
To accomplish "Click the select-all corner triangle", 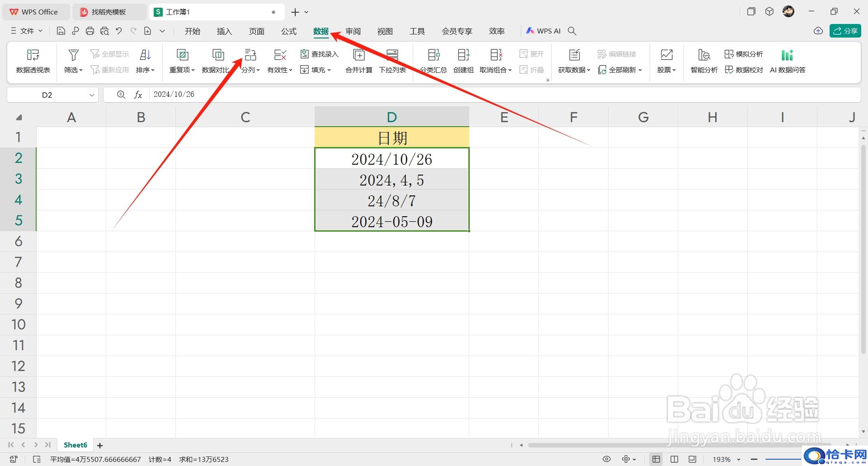I will [19, 118].
